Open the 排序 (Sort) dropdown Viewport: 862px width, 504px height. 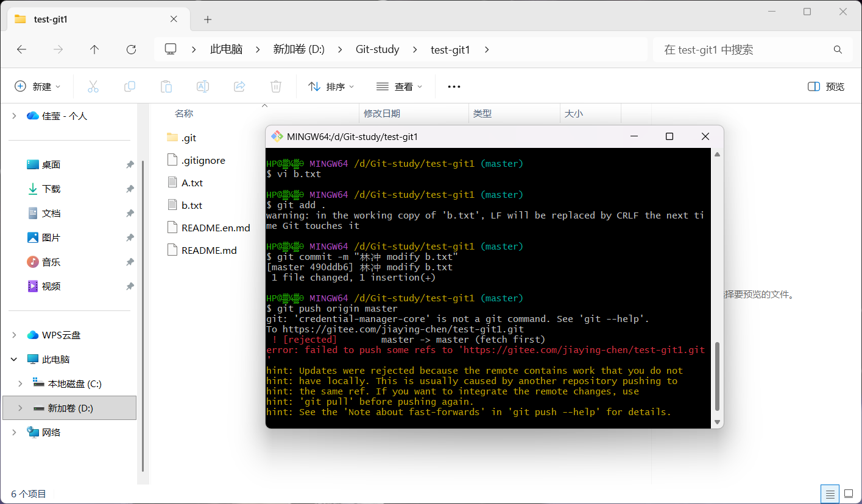point(331,86)
